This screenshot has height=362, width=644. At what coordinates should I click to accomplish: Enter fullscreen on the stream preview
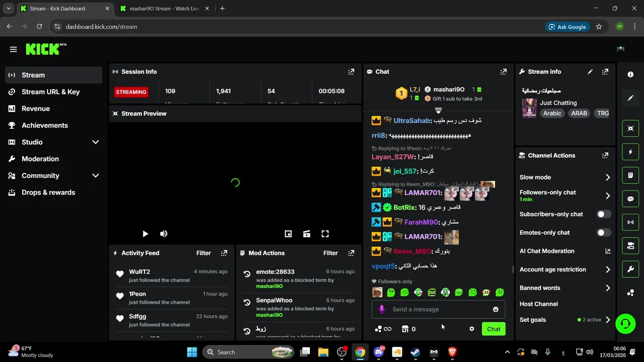pyautogui.click(x=325, y=234)
